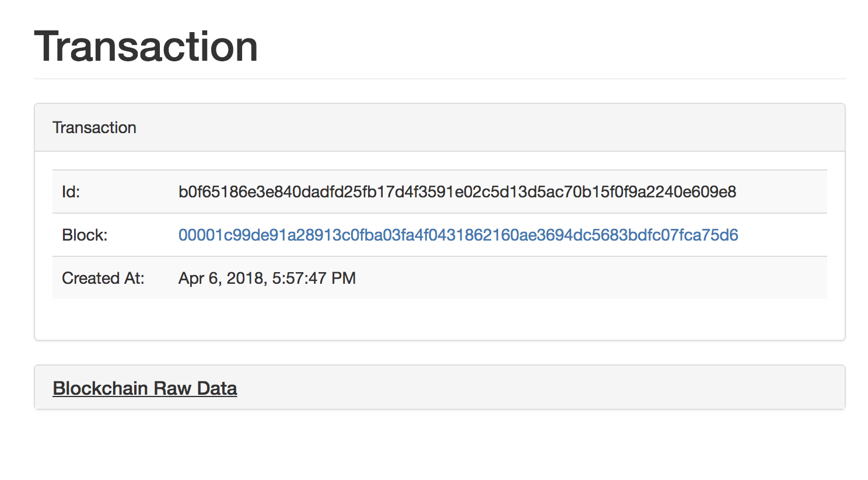Click the Transaction panel header
The image size is (868, 480).
tap(94, 127)
